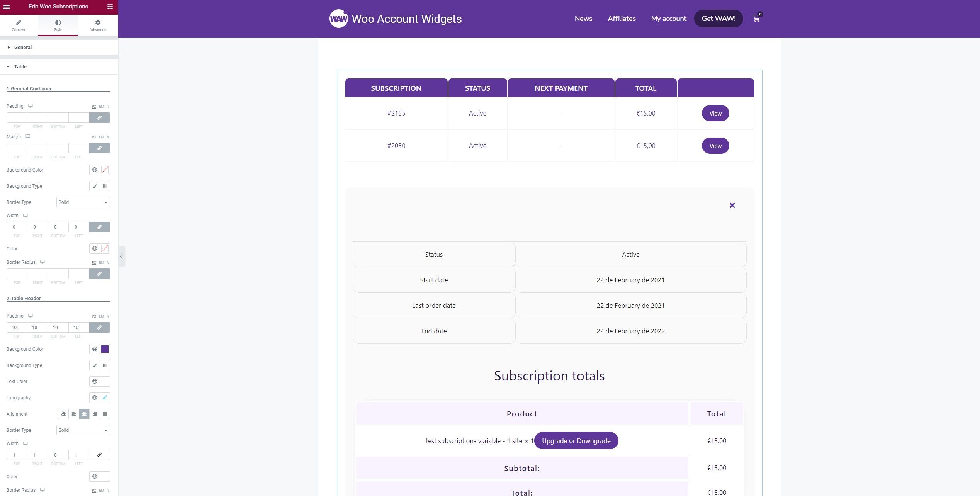
Task: Open global colors for Table Header Text Color
Action: coord(95,381)
